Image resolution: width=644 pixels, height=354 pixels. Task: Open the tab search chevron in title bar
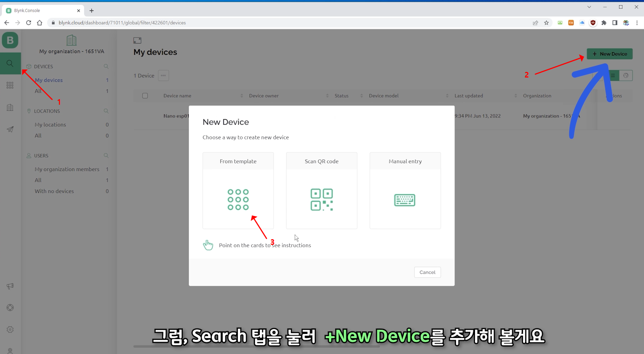(589, 7)
